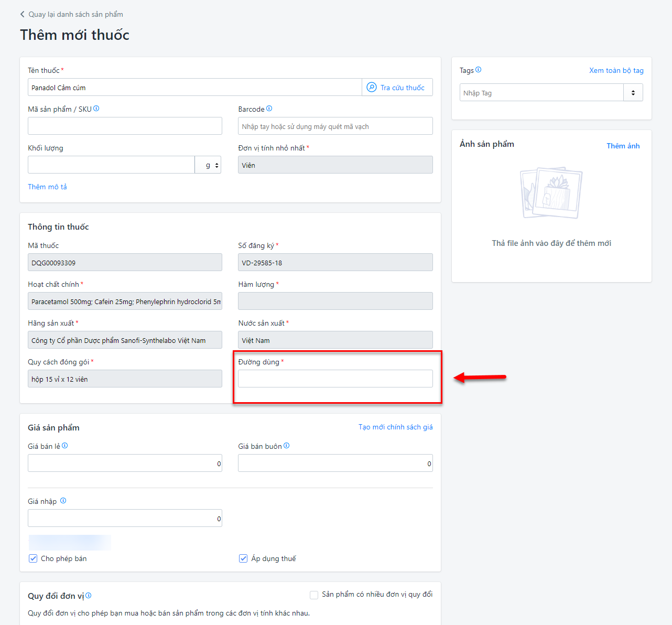Click Thêm ảnh to add product image
Screen dimensions: 672x625
[x=623, y=146]
